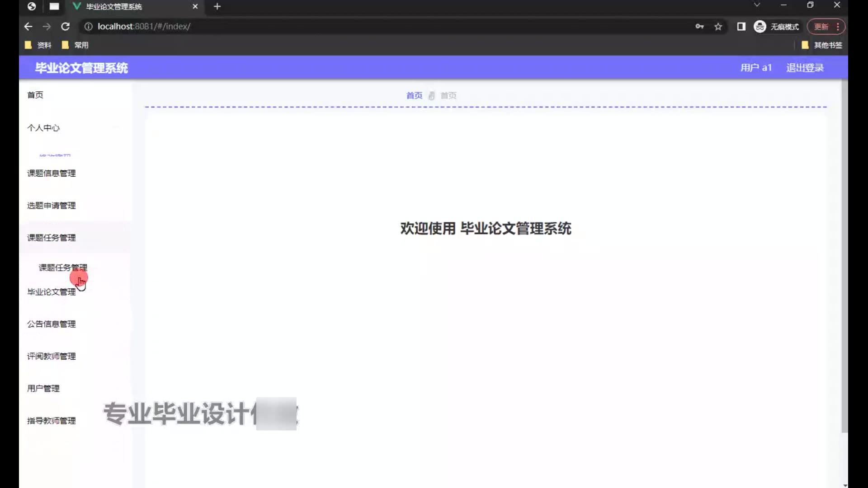Collapse the 课题任务管理 parent menu

52,238
